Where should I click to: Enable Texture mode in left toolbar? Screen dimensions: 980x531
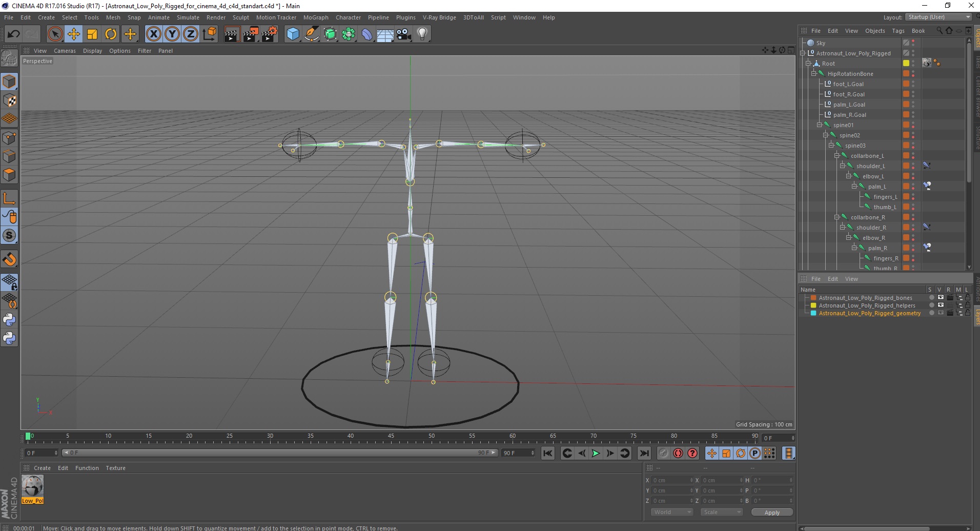point(9,100)
